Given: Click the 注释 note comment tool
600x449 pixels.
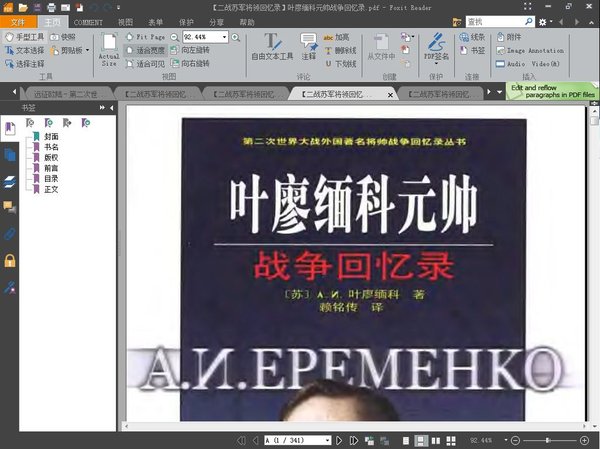Looking at the screenshot, I should [x=308, y=46].
